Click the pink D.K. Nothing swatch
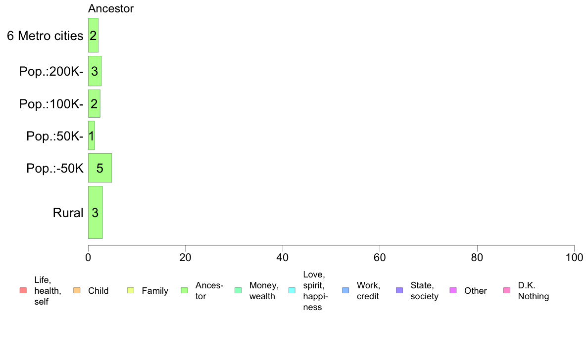 [507, 290]
